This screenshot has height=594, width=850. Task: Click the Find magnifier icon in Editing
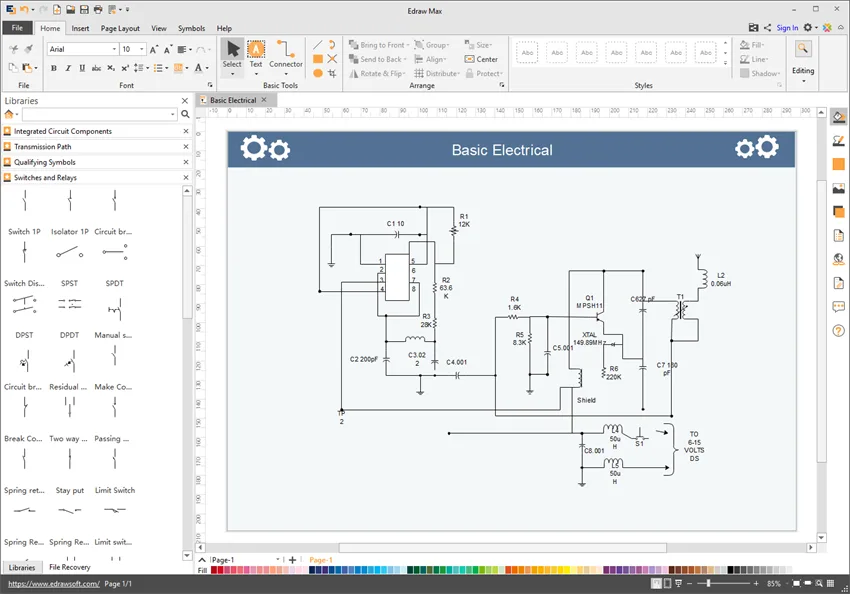[803, 49]
